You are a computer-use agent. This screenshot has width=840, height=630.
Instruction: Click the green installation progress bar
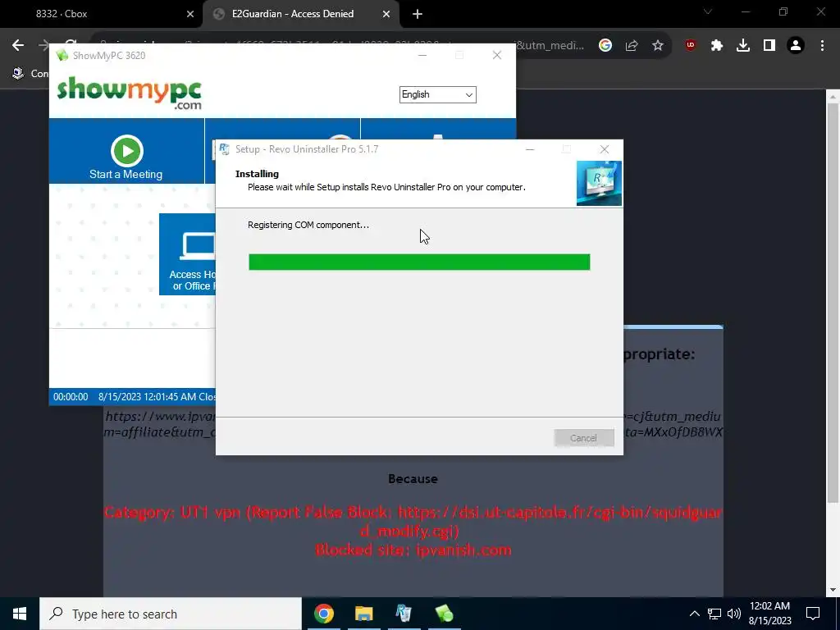pyautogui.click(x=419, y=262)
